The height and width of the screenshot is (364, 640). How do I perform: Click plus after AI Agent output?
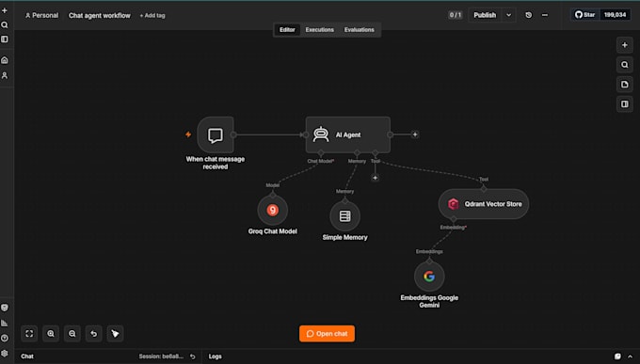click(415, 135)
